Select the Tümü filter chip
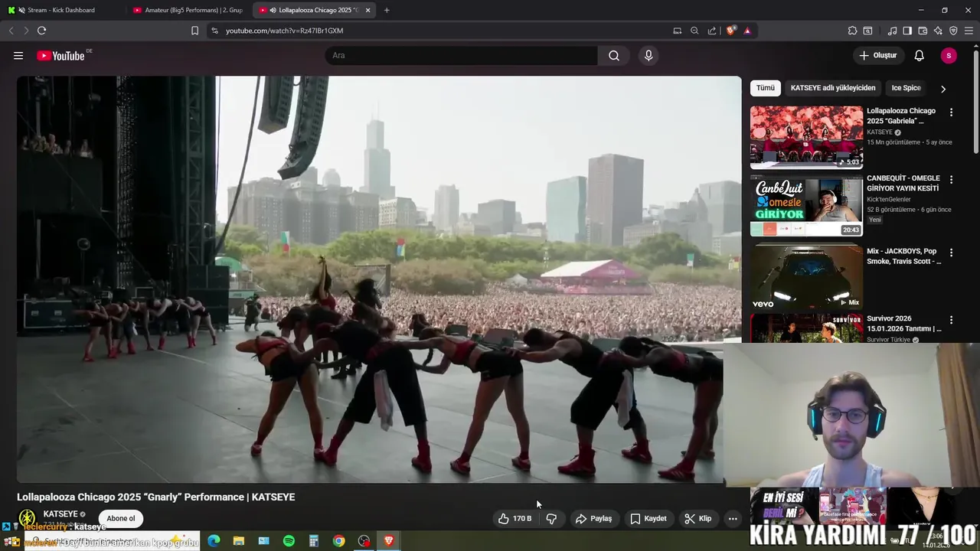This screenshot has width=980, height=551. tap(766, 88)
